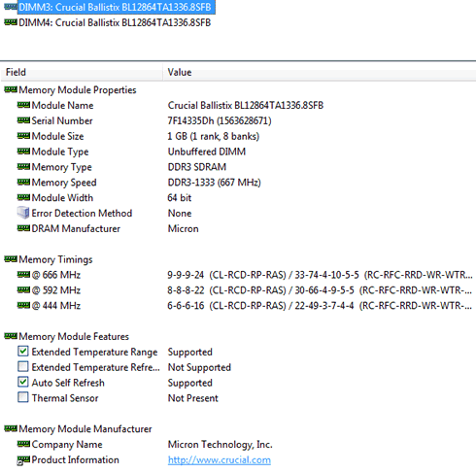
Task: Select the Memory Module Features label
Action: (x=74, y=336)
